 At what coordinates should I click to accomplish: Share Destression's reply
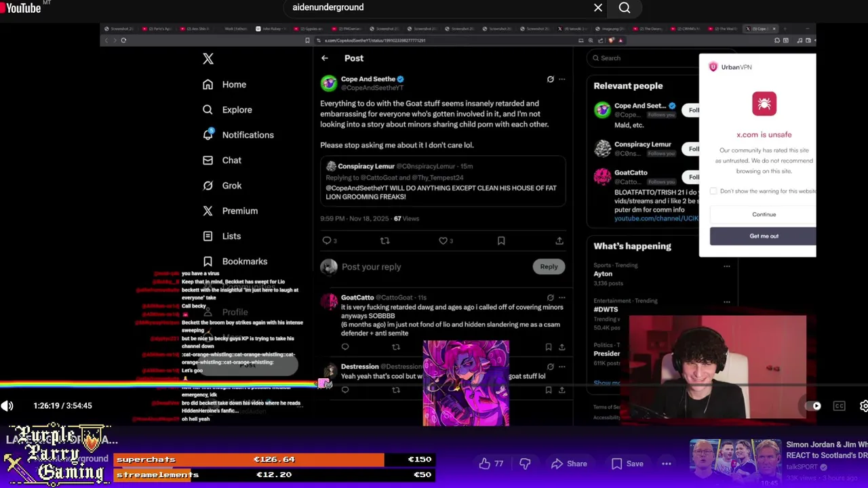point(561,390)
